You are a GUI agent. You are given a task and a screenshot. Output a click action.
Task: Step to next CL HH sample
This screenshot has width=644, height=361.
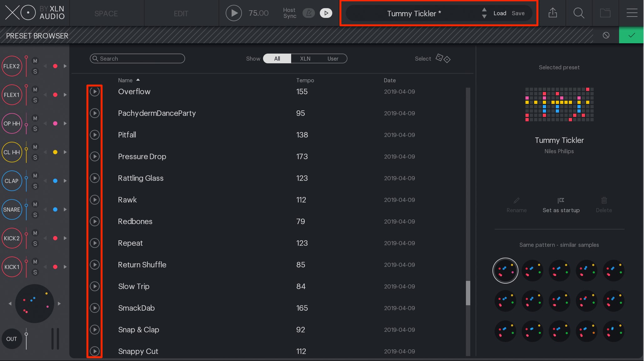tap(65, 152)
